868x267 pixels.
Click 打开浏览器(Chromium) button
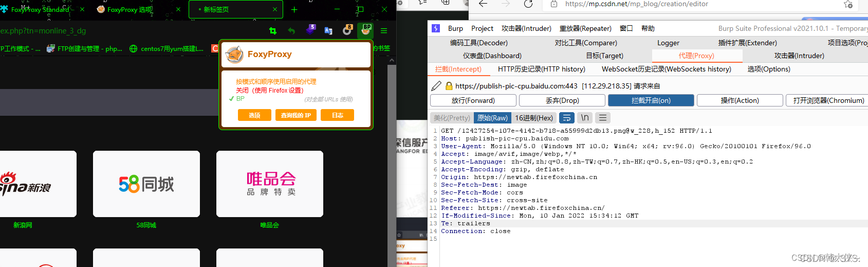[827, 100]
